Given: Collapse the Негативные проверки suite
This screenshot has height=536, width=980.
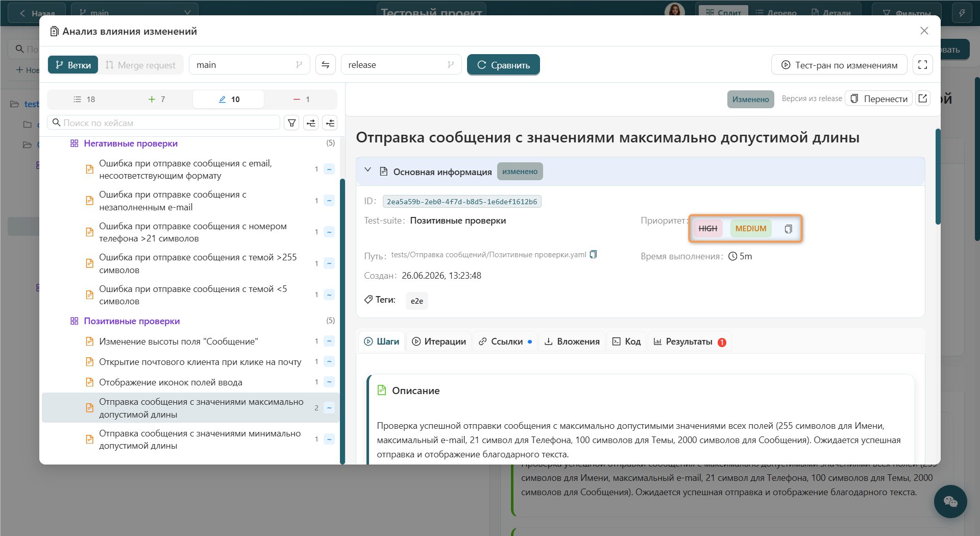Looking at the screenshot, I should tap(131, 143).
